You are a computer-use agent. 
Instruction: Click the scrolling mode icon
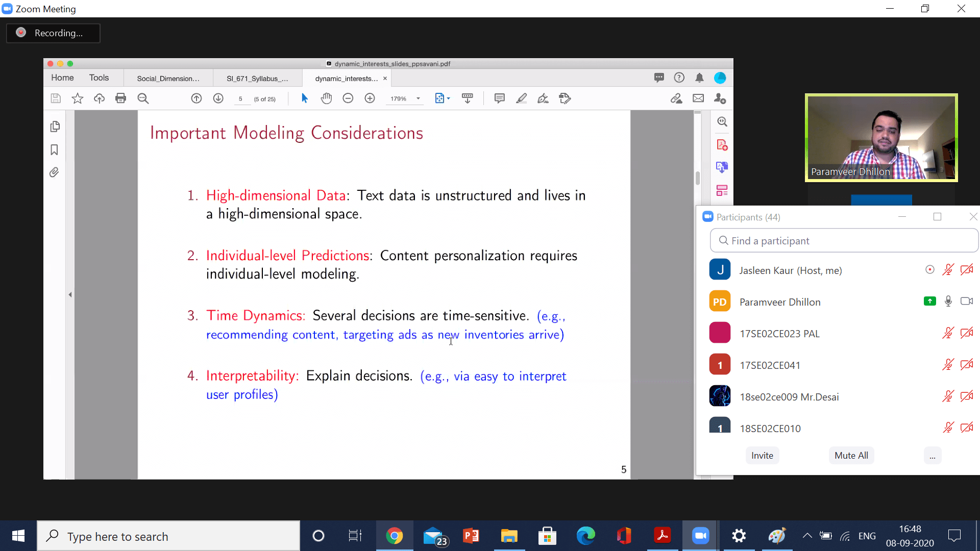(467, 98)
